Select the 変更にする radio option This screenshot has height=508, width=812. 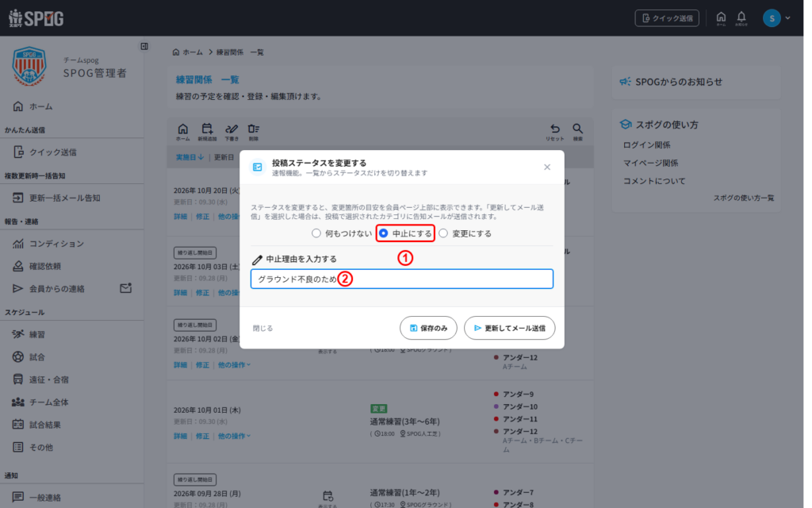click(443, 233)
